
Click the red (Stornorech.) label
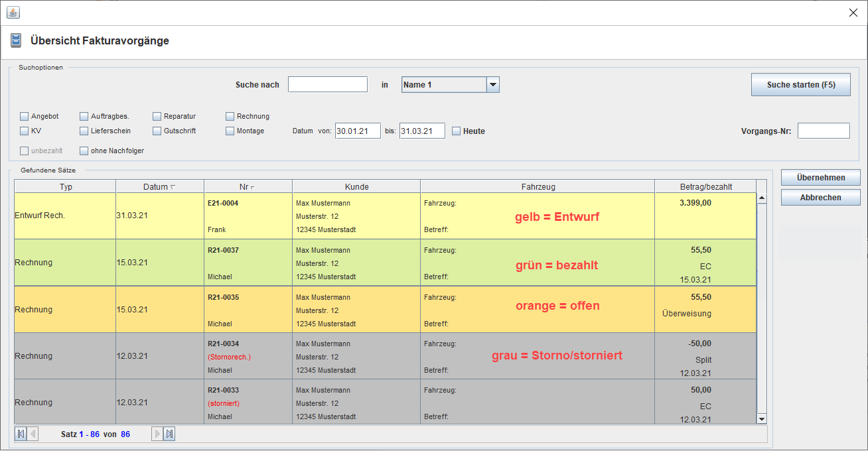229,357
